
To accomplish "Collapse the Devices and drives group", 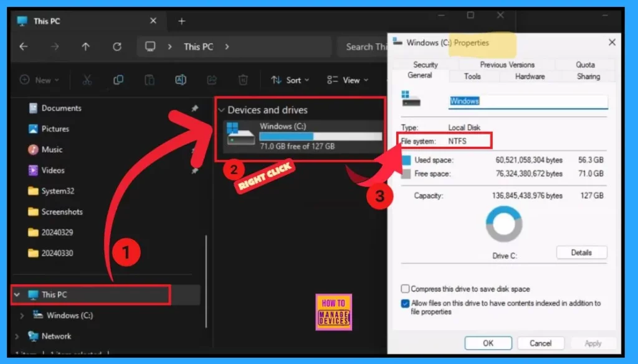I will tap(221, 110).
